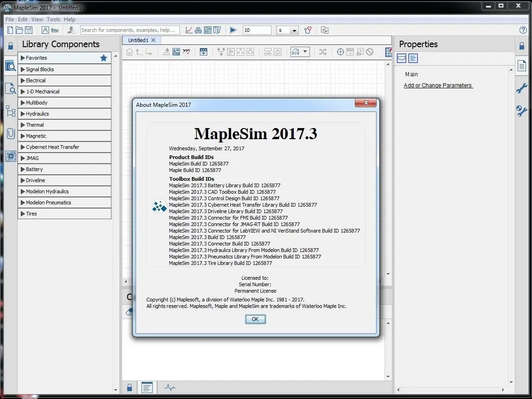Image resolution: width=532 pixels, height=399 pixels.
Task: Click the crosshair probe icon
Action: [340, 52]
